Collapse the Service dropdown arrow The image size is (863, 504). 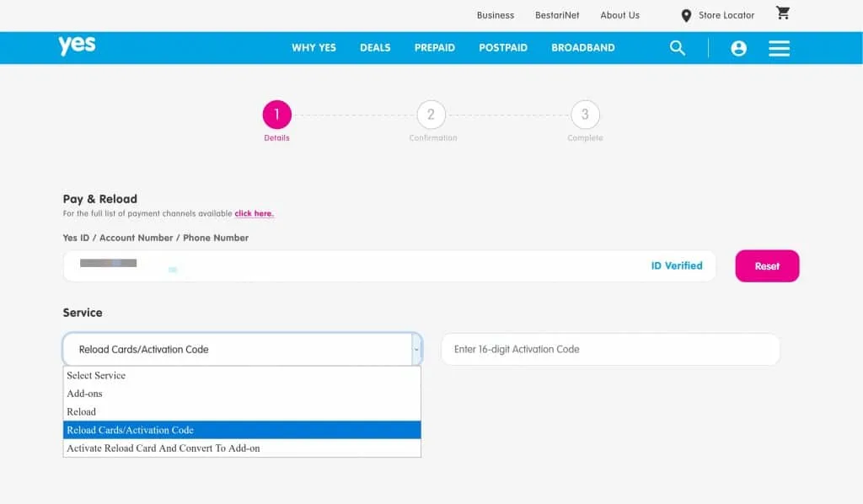[x=415, y=349]
